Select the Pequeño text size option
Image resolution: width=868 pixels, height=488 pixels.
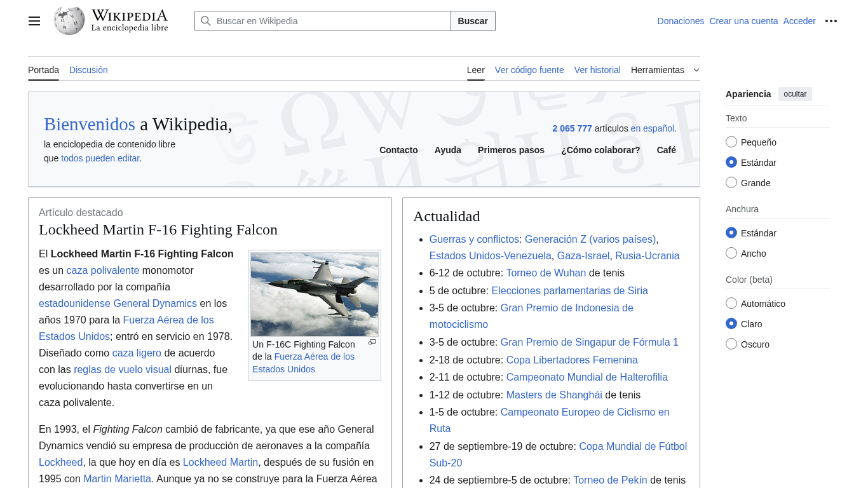click(x=731, y=142)
